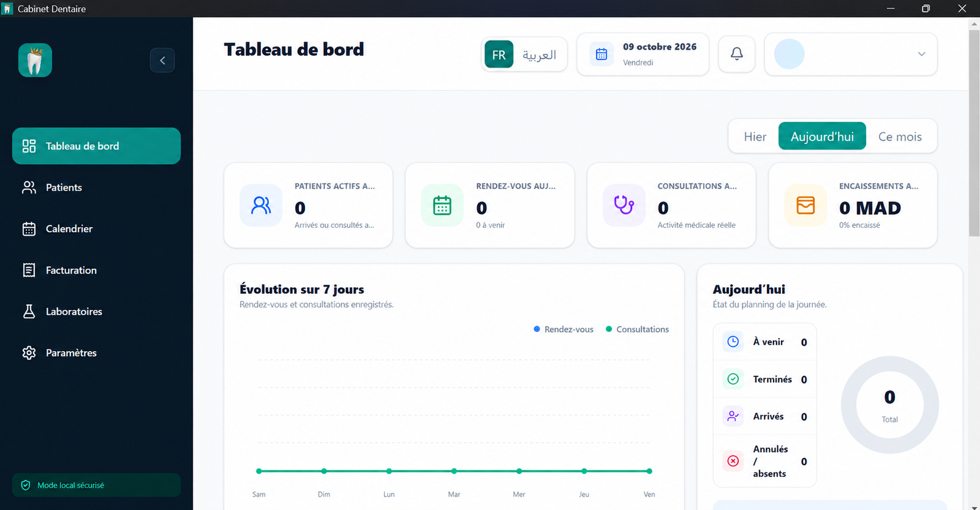The width and height of the screenshot is (980, 510).
Task: Open the Calendrier page
Action: 96,228
